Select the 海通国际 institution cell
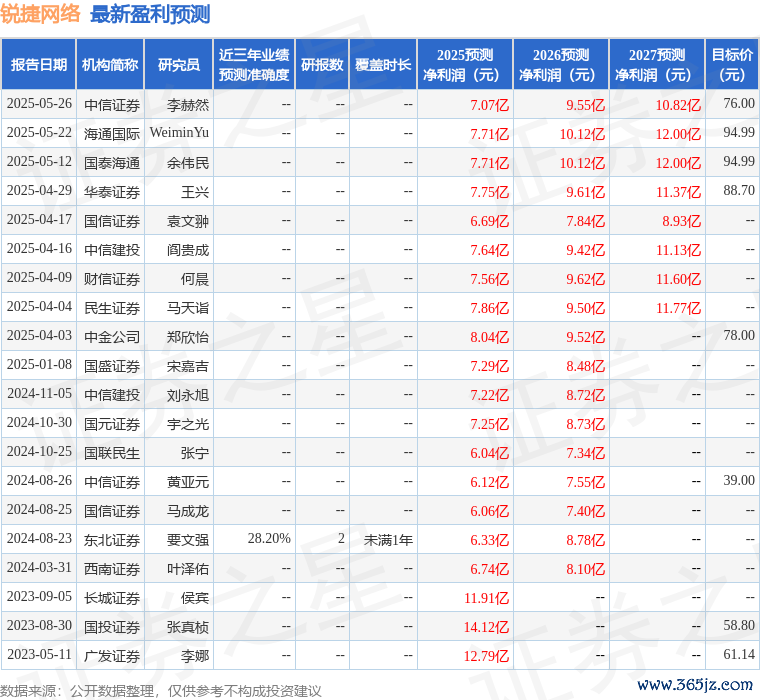The width and height of the screenshot is (760, 700). pyautogui.click(x=112, y=134)
